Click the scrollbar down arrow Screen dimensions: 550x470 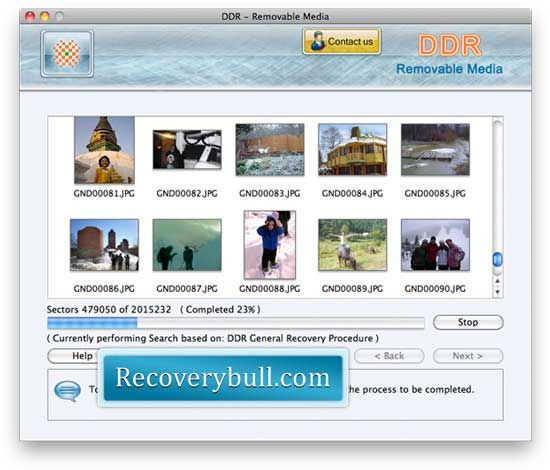click(497, 291)
